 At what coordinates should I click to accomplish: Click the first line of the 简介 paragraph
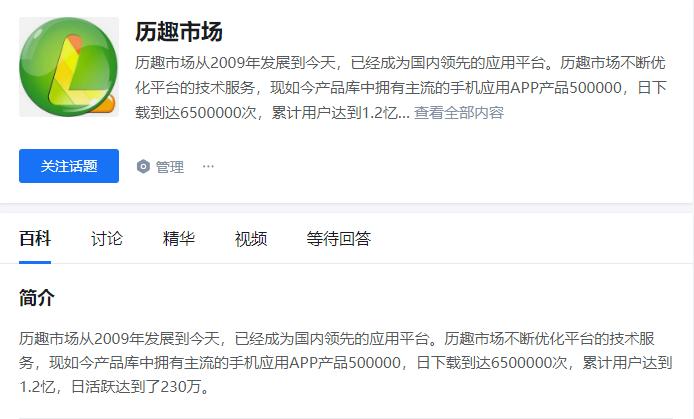point(337,338)
